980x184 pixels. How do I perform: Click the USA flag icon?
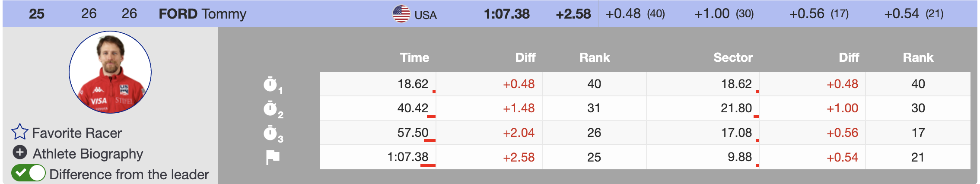[401, 14]
